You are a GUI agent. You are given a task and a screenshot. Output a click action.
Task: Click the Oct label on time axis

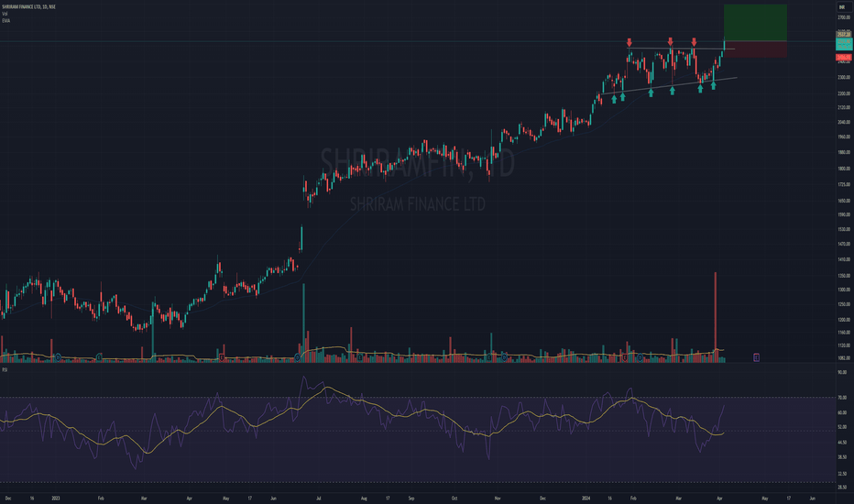point(454,498)
